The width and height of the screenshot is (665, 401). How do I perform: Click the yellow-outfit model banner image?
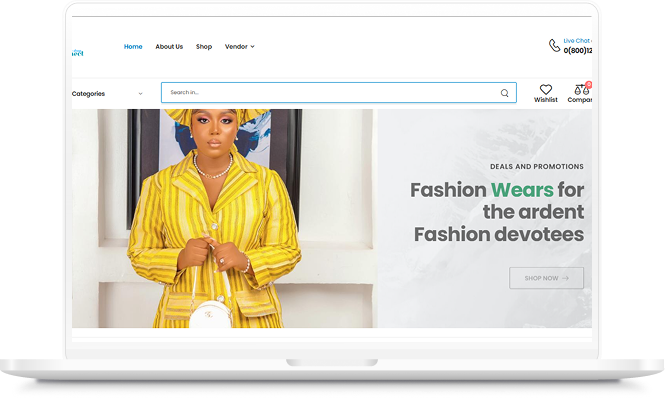(x=220, y=218)
